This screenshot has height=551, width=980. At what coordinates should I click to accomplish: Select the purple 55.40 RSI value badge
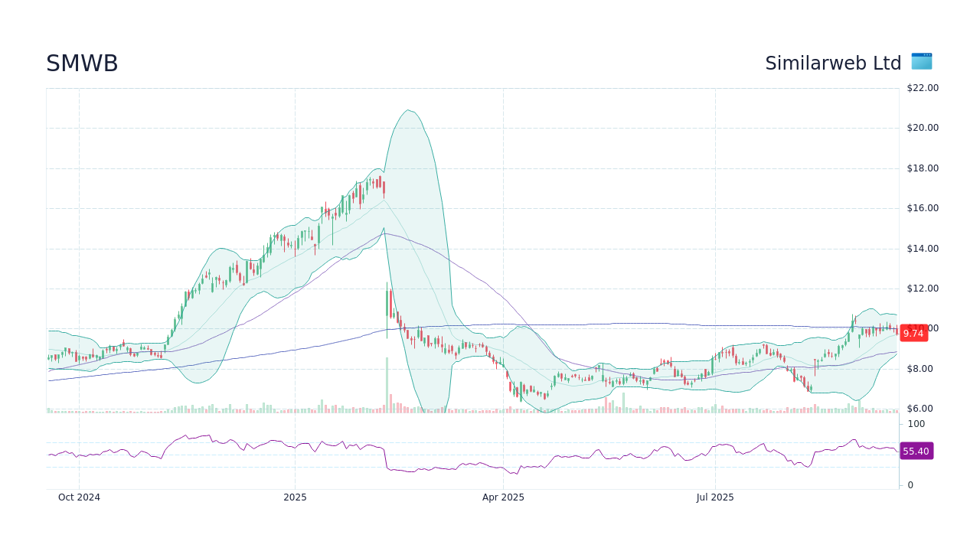(916, 452)
